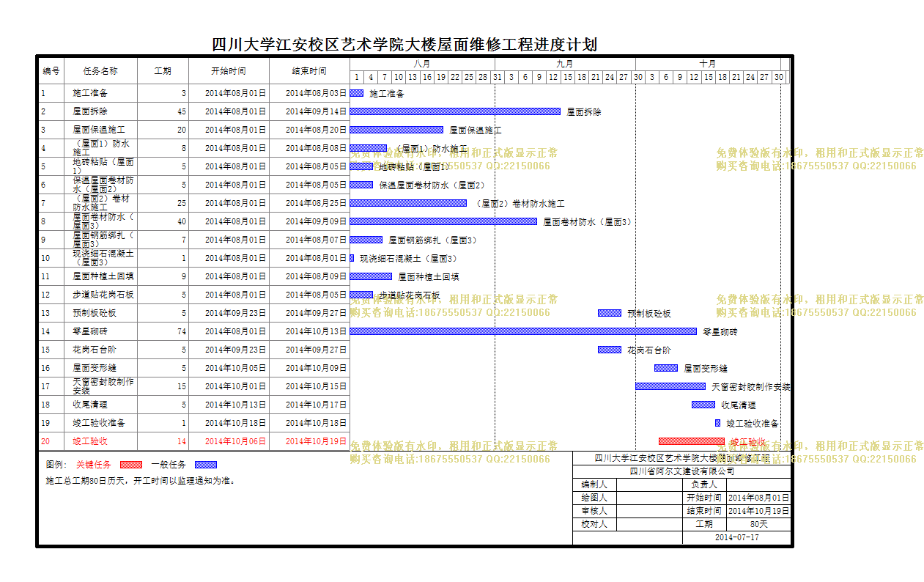Click the 编制人 label in info box

[594, 484]
